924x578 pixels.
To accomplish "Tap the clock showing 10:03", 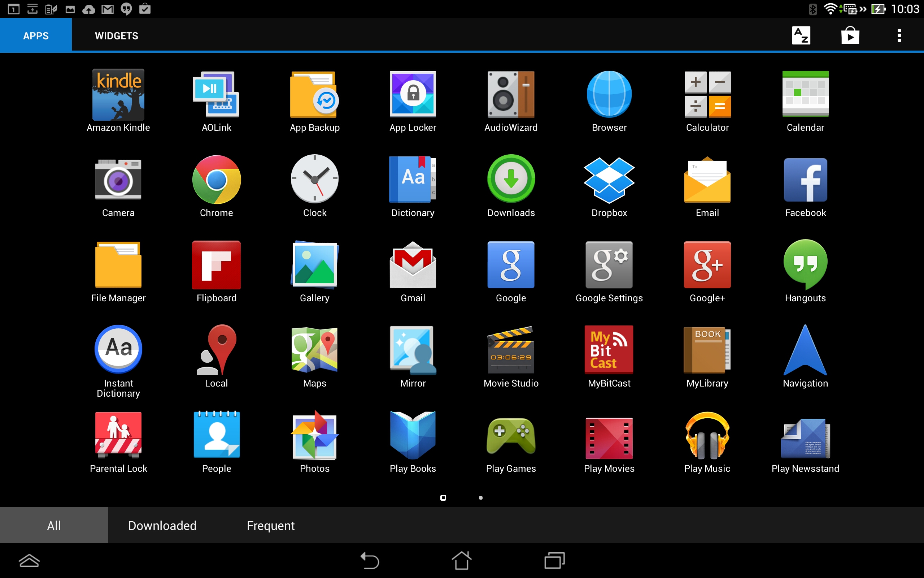I will click(905, 9).
